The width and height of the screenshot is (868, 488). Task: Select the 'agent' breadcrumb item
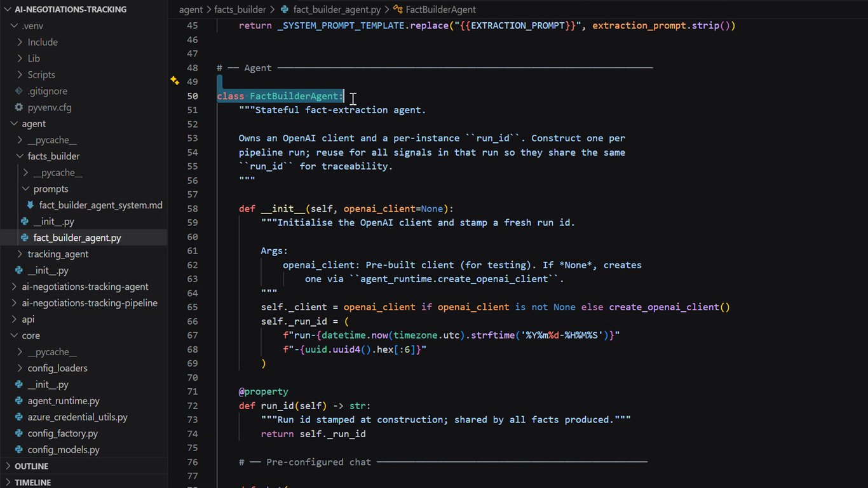[191, 10]
